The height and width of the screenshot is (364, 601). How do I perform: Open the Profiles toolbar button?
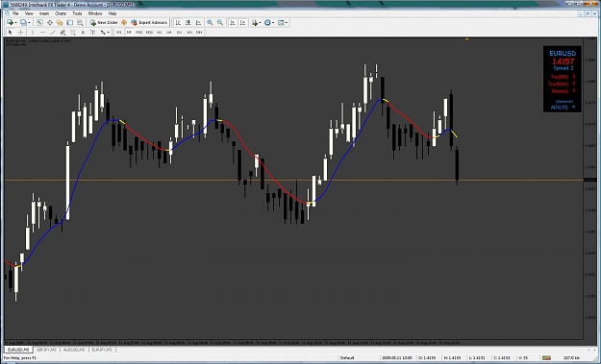coord(23,23)
